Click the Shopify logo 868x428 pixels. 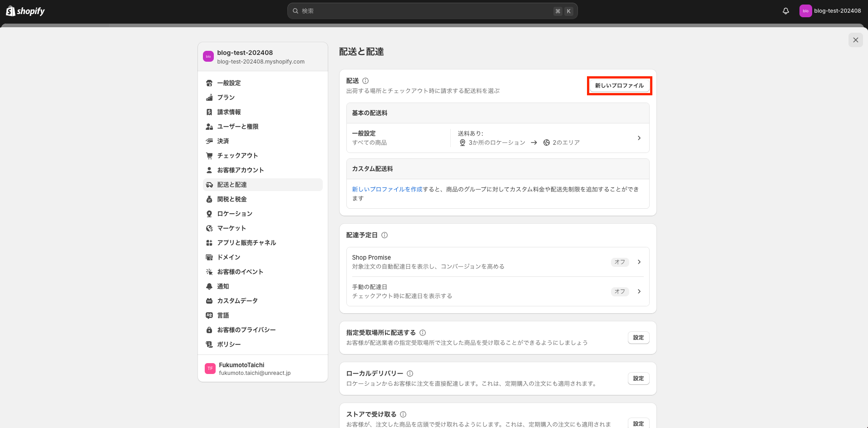pos(25,11)
